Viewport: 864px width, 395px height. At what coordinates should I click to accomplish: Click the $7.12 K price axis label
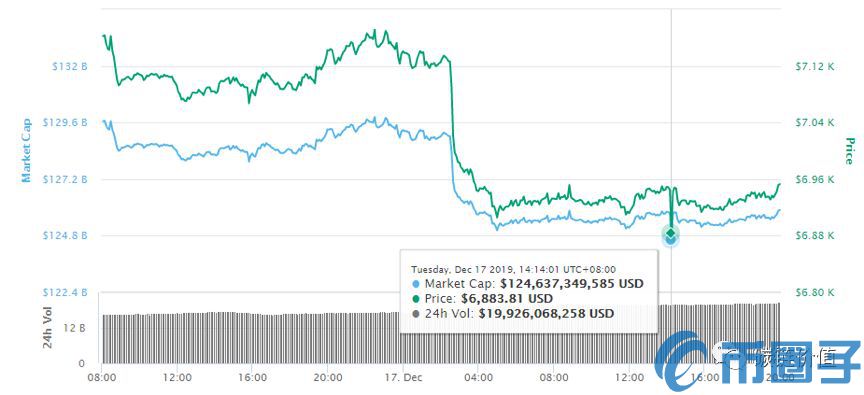pyautogui.click(x=816, y=66)
